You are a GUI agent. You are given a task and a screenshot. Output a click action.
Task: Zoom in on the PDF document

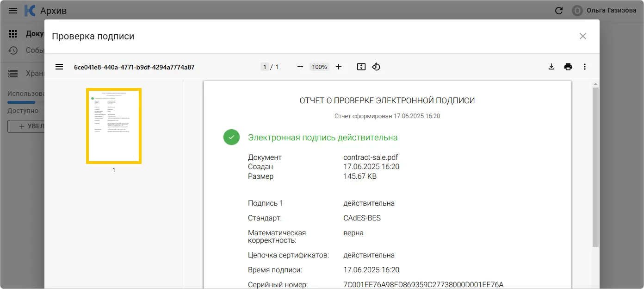coord(339,67)
